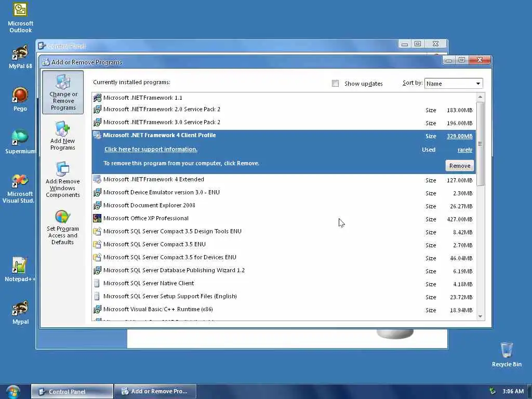This screenshot has height=399, width=532.
Task: Click Microsoft Document Explorer 2008 icon
Action: pyautogui.click(x=97, y=205)
